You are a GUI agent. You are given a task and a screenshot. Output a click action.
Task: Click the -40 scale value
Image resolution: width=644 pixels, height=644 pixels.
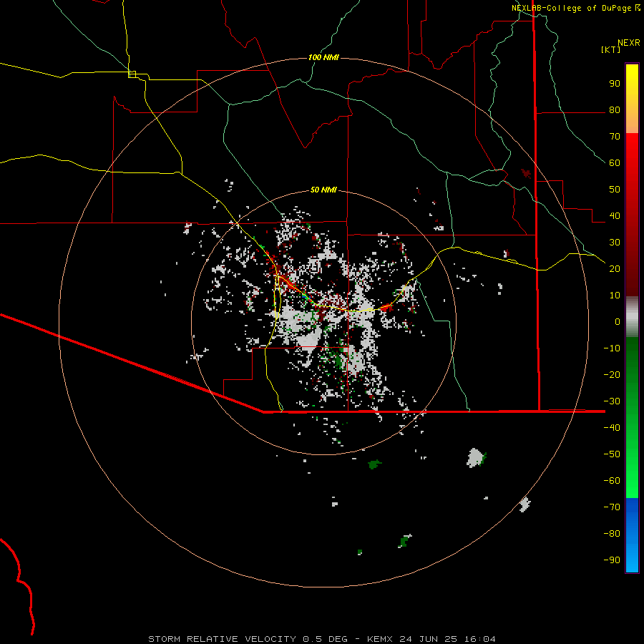pyautogui.click(x=612, y=428)
